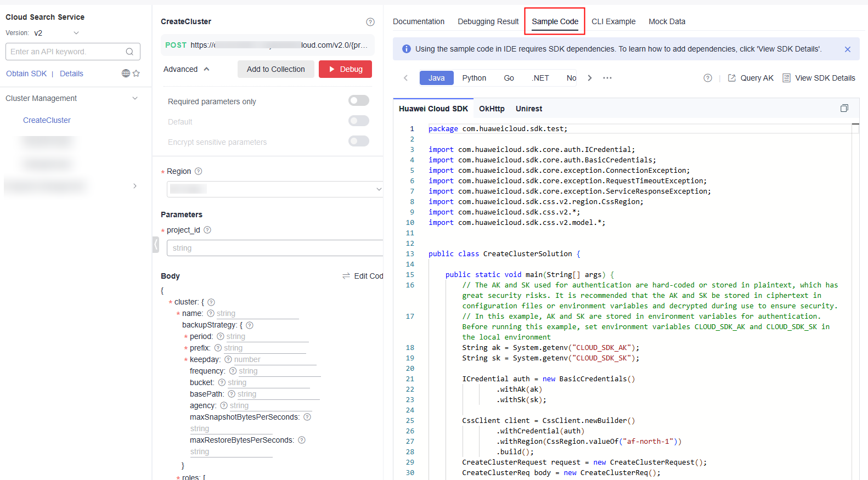Click View SDK Details link

pyautogui.click(x=819, y=78)
